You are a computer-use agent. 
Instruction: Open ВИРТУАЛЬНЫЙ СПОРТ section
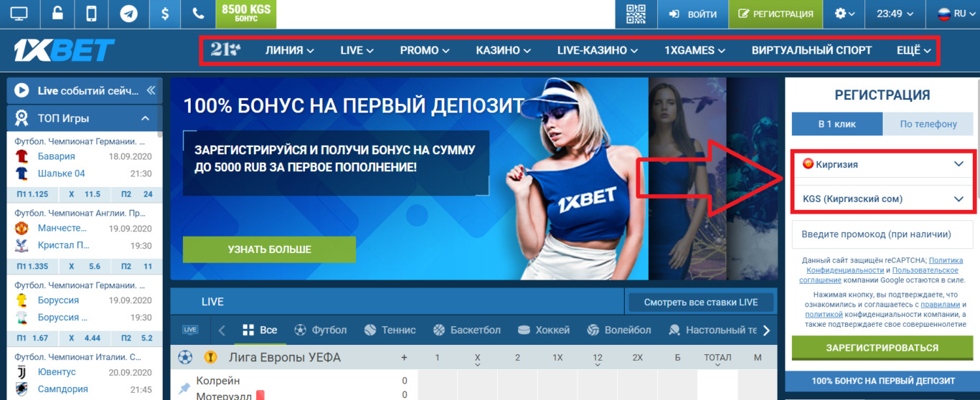coord(812,50)
